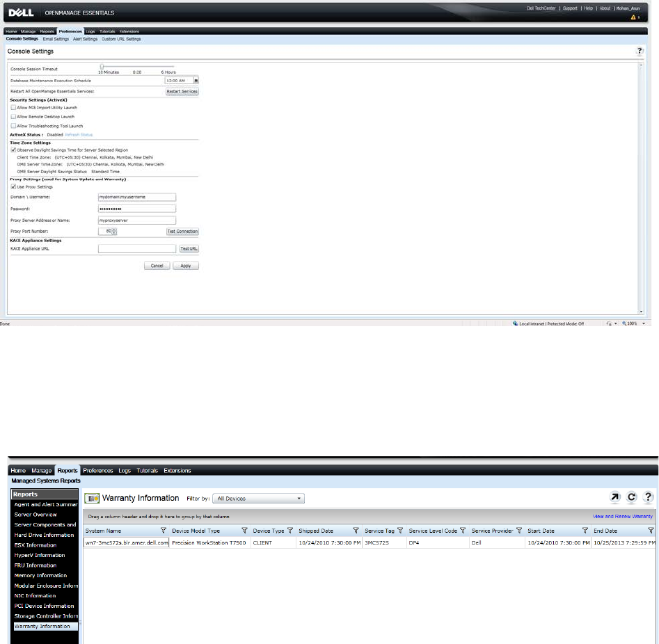Click the Precision WorkStation T7500 cell

pos(209,542)
